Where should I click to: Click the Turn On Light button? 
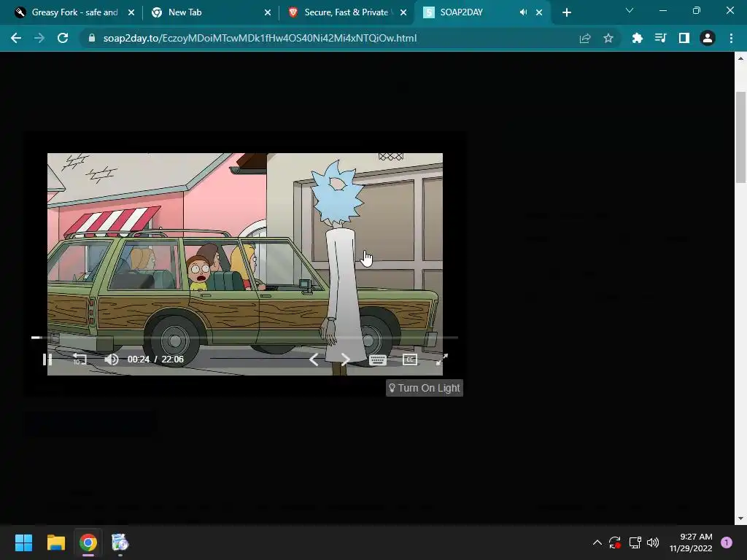coord(425,388)
